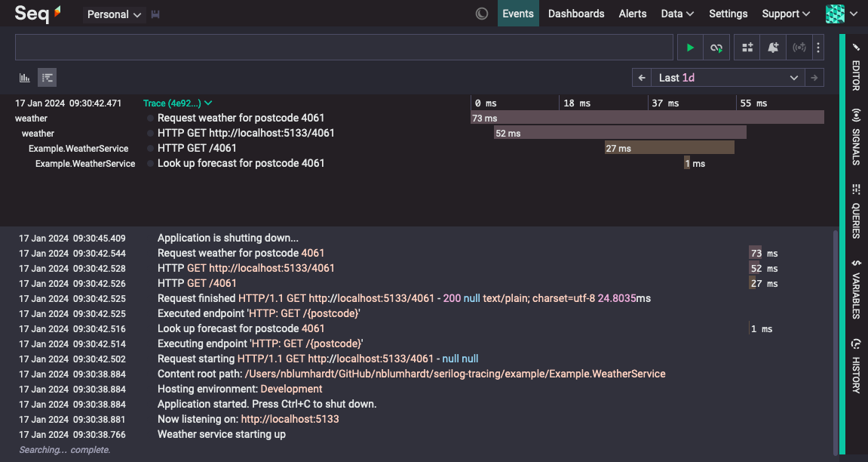Select the 27 ms span bar in trace timeline

669,147
